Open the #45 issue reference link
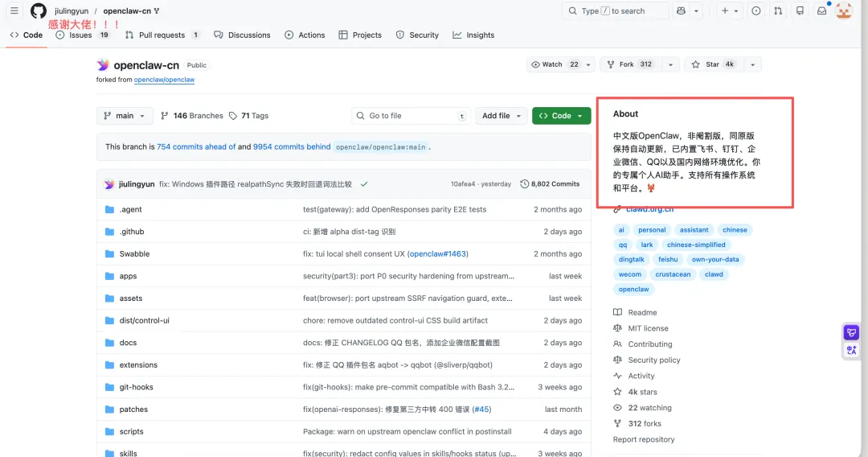The height and width of the screenshot is (457, 868). [481, 410]
